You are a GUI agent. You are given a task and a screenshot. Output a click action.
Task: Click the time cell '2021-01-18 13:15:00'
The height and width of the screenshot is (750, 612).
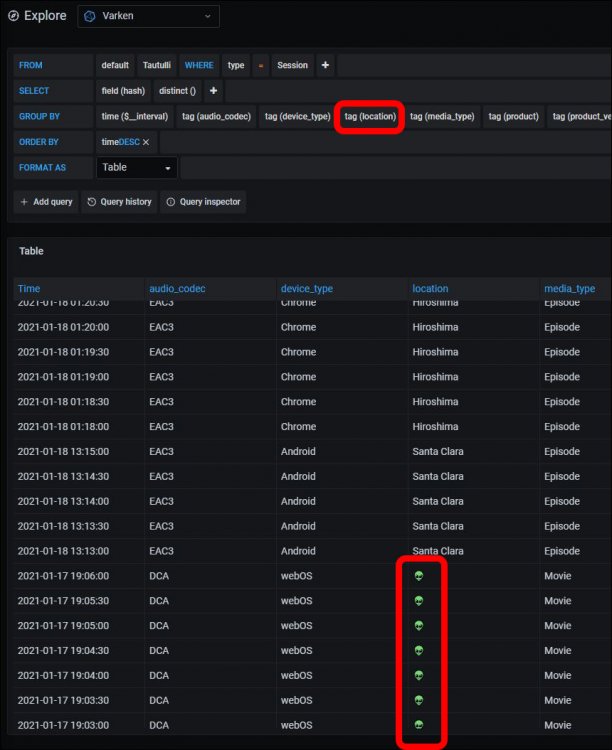tap(63, 452)
